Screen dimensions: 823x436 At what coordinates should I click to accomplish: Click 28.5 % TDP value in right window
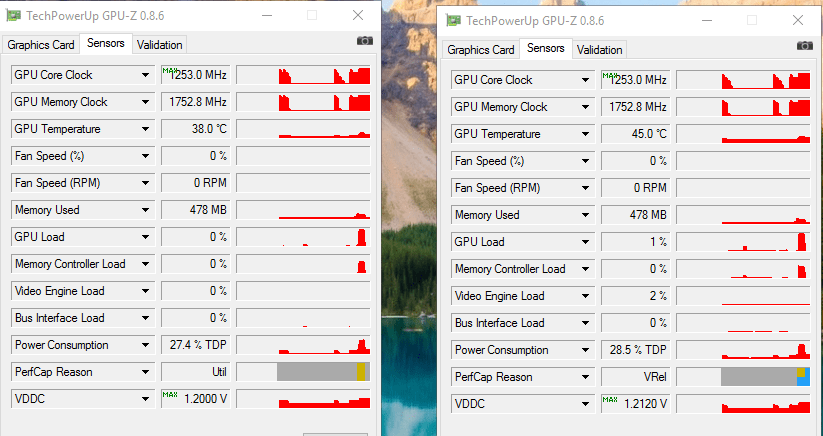pos(636,350)
